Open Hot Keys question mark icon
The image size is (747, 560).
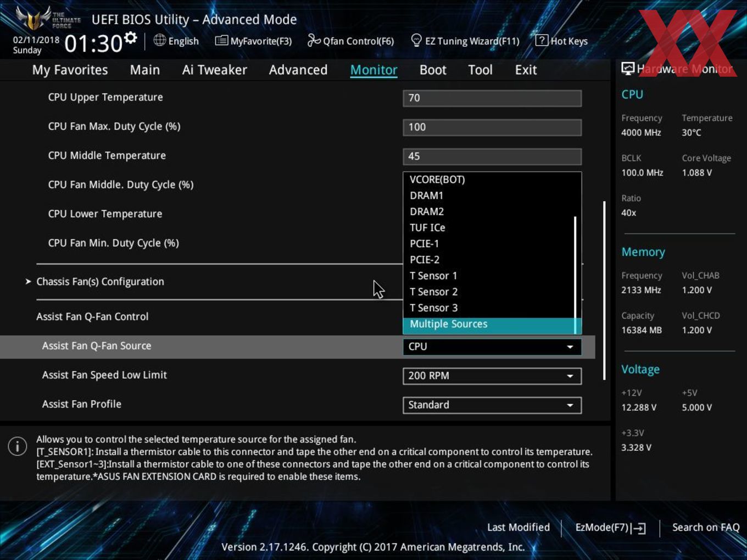pyautogui.click(x=541, y=40)
